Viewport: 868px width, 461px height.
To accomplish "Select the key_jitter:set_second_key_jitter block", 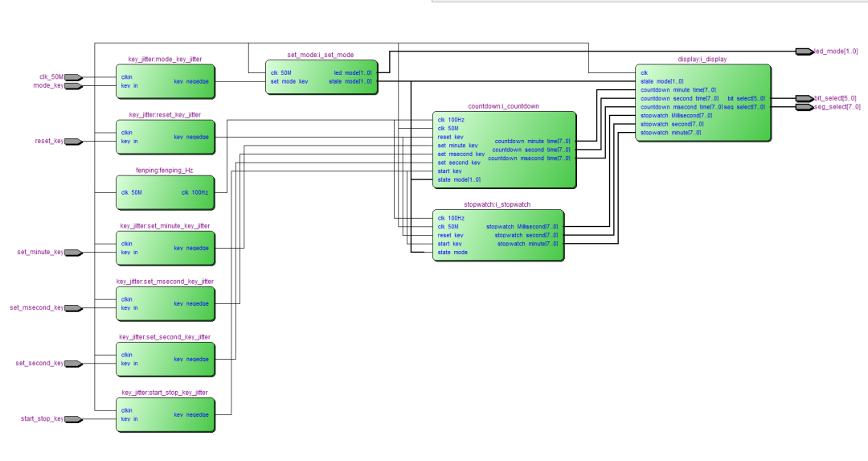I will tap(165, 359).
